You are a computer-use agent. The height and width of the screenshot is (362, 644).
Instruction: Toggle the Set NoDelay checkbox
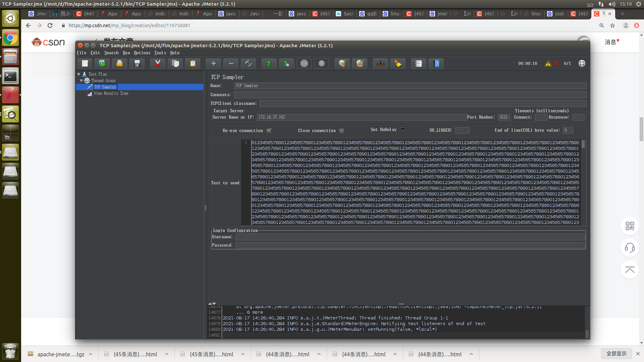tap(402, 129)
